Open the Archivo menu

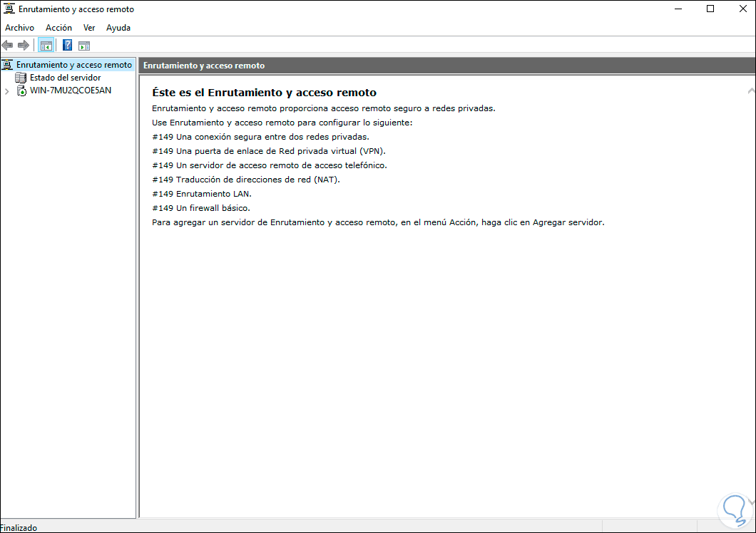(20, 28)
